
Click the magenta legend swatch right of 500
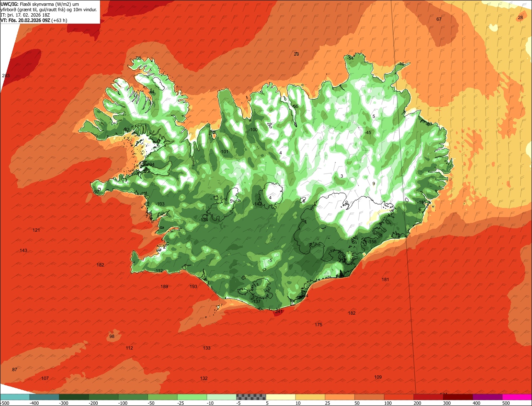pyautogui.click(x=517, y=397)
